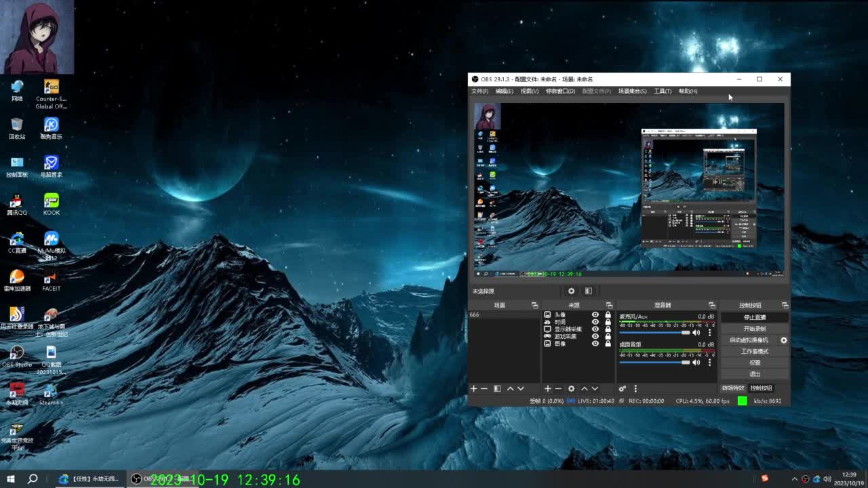Open 腾讯QQ desktop icon

click(16, 205)
